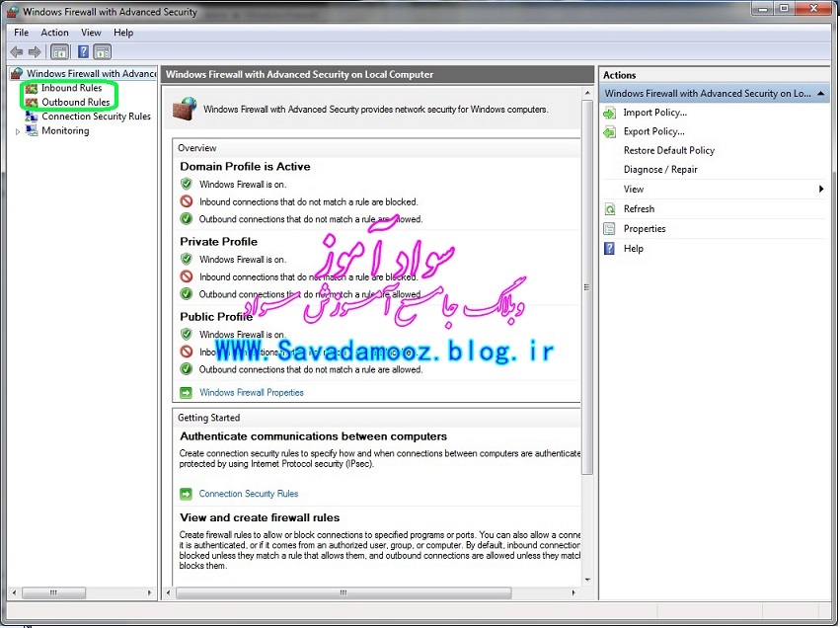
Task: Open the View menu
Action: coord(91,33)
